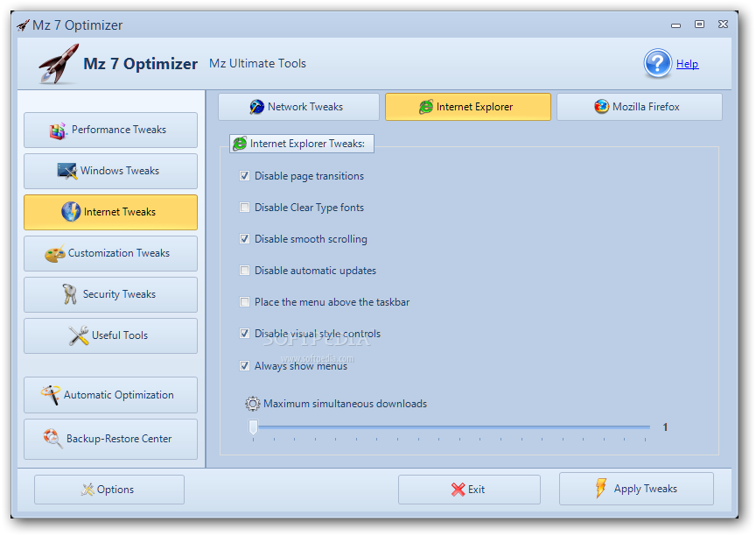Click the Network Tweaks globe icon
The image size is (756, 536).
coord(256,107)
